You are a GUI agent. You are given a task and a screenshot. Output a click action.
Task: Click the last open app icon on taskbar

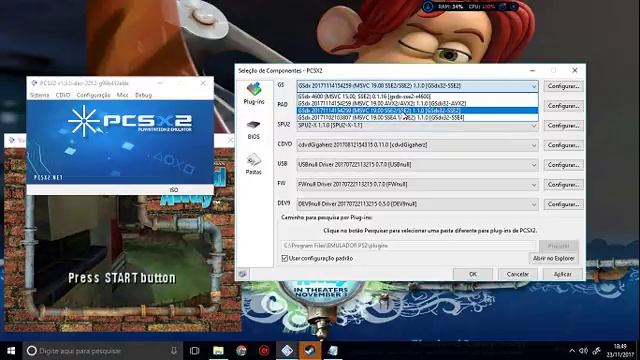click(333, 351)
